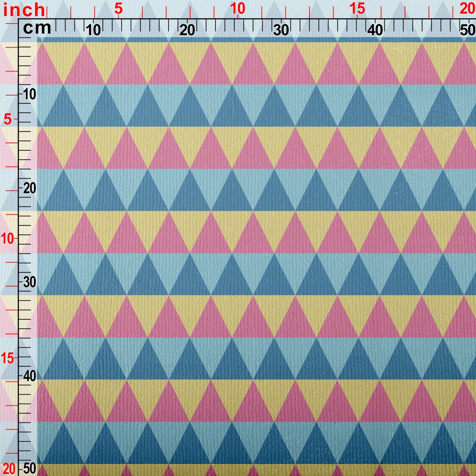Click the red 15 inch mark on left ruler
Image resolution: width=476 pixels, height=476 pixels.
[7, 357]
